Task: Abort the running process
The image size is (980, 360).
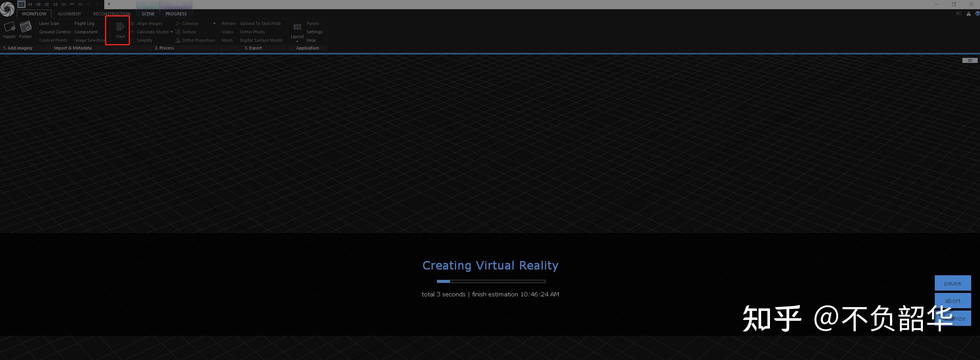Action: click(x=953, y=301)
